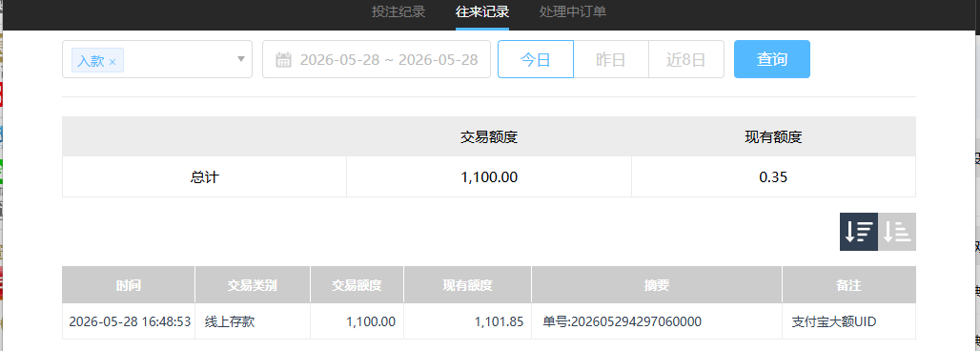
Task: Click the 交易类别 column header
Action: [x=253, y=285]
